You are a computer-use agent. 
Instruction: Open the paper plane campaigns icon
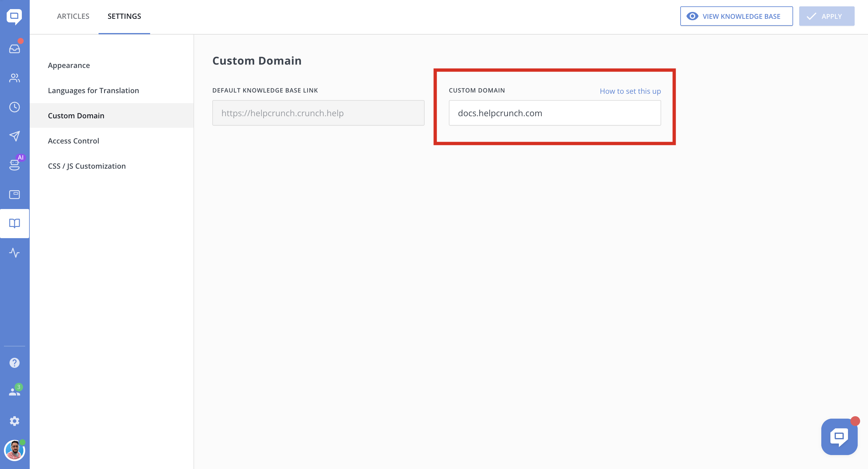coord(15,136)
